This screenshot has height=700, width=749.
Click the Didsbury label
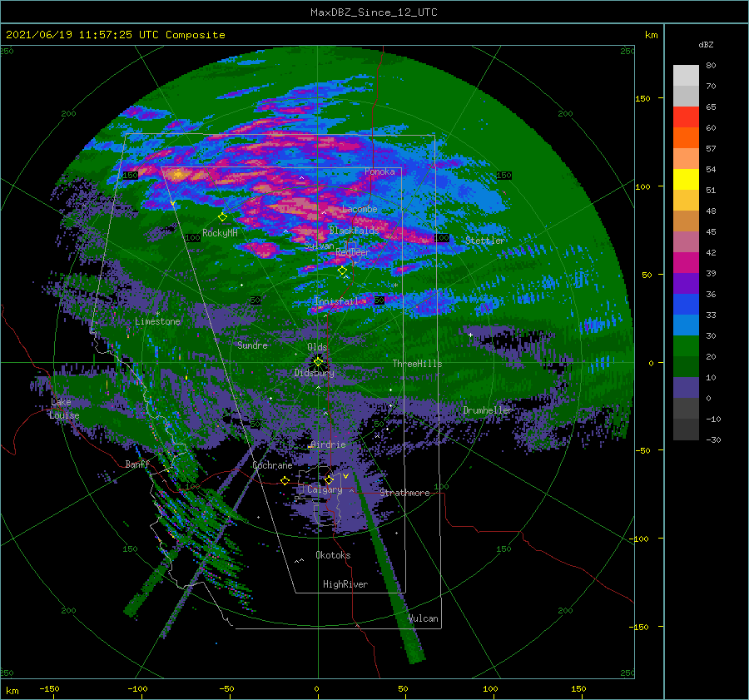(315, 373)
